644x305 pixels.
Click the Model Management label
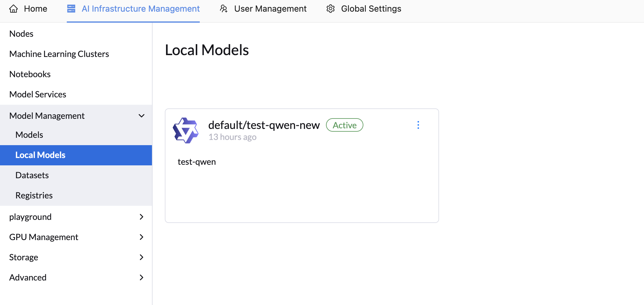tap(47, 116)
